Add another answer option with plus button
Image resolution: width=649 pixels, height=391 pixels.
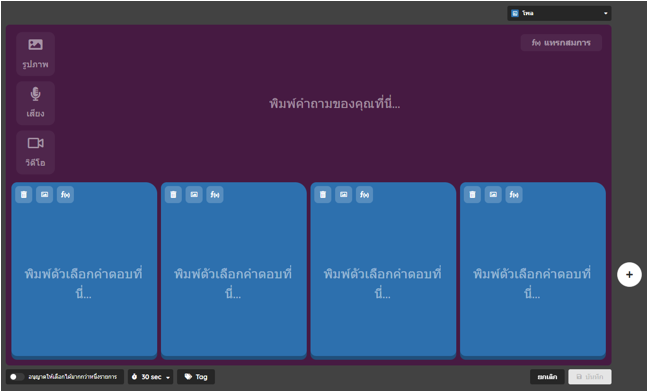(x=629, y=274)
